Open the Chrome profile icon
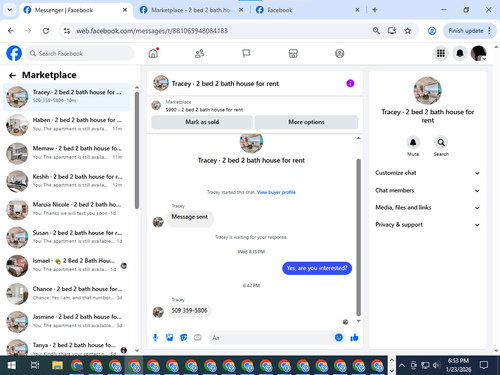The height and width of the screenshot is (375, 500). 432,31
